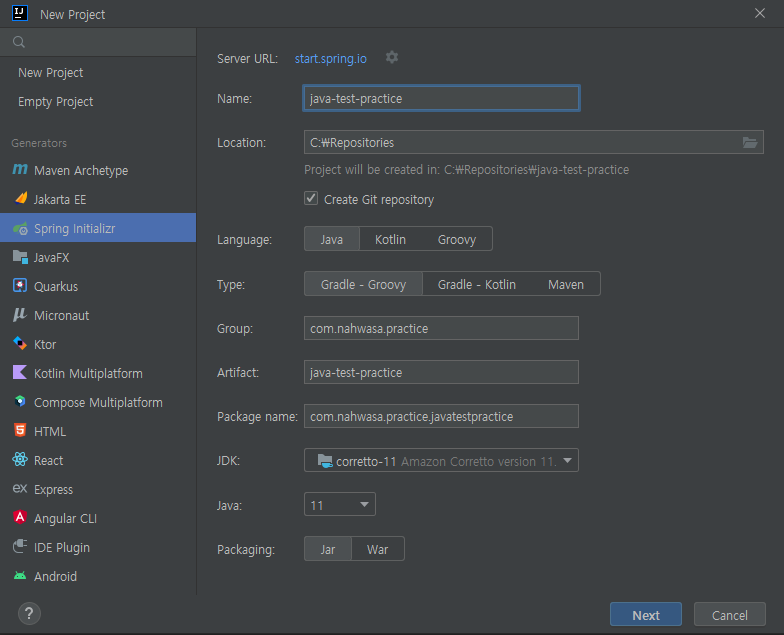This screenshot has width=784, height=635.
Task: Select Kotlin language option
Action: [390, 239]
